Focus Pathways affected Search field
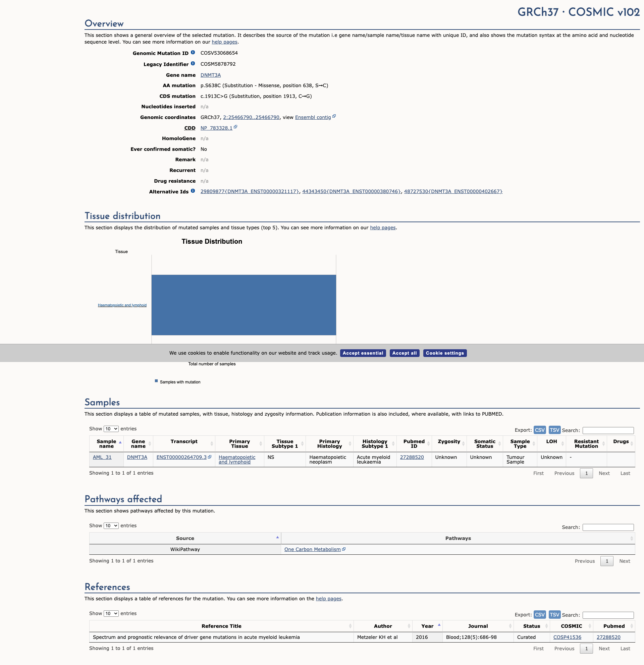The height and width of the screenshot is (665, 644). [608, 527]
